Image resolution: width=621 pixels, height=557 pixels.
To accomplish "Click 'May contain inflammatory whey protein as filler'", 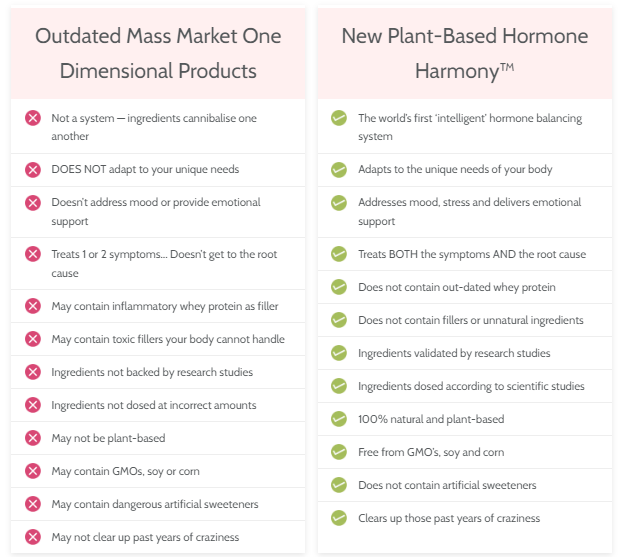I will [x=165, y=306].
